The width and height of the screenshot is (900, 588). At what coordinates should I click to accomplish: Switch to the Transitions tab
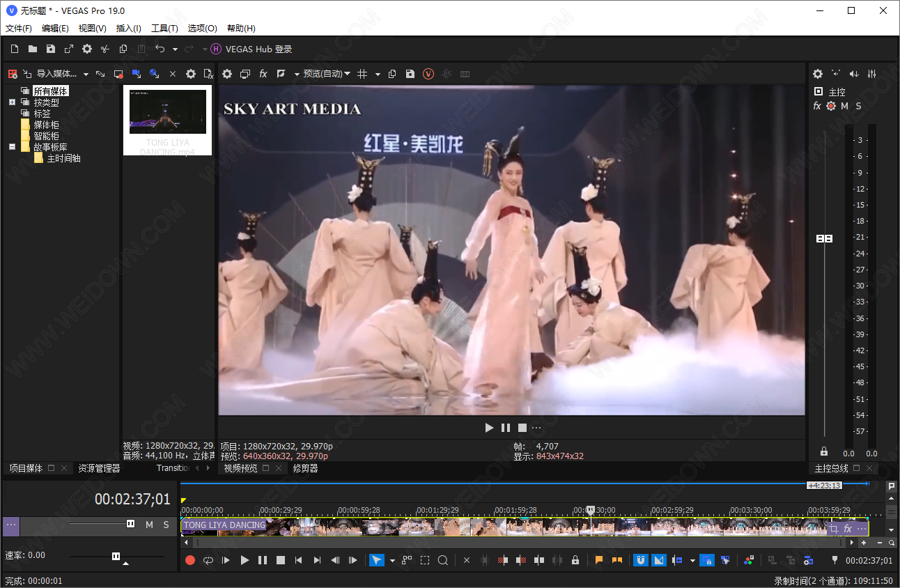click(x=173, y=468)
